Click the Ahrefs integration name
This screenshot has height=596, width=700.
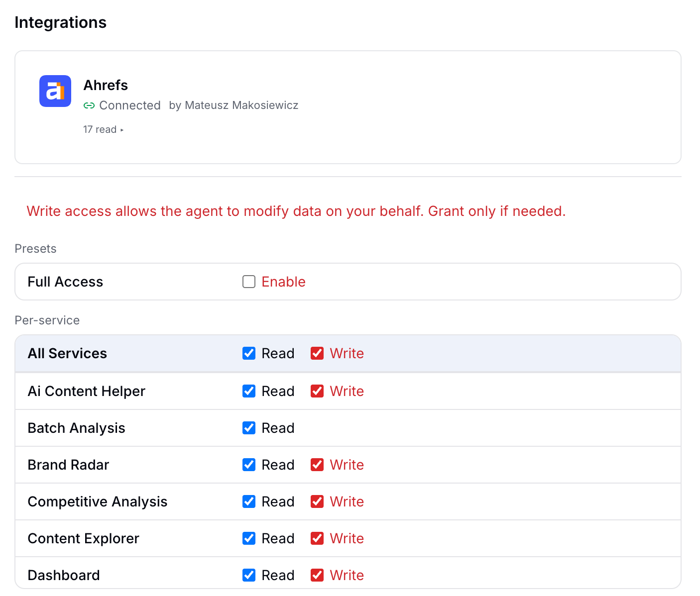coord(106,85)
